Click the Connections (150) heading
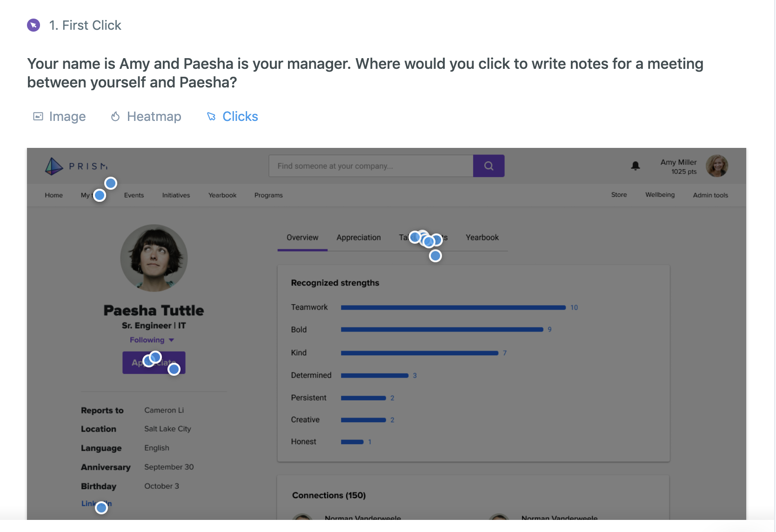Viewport: 776px width, 532px height. pyautogui.click(x=329, y=495)
